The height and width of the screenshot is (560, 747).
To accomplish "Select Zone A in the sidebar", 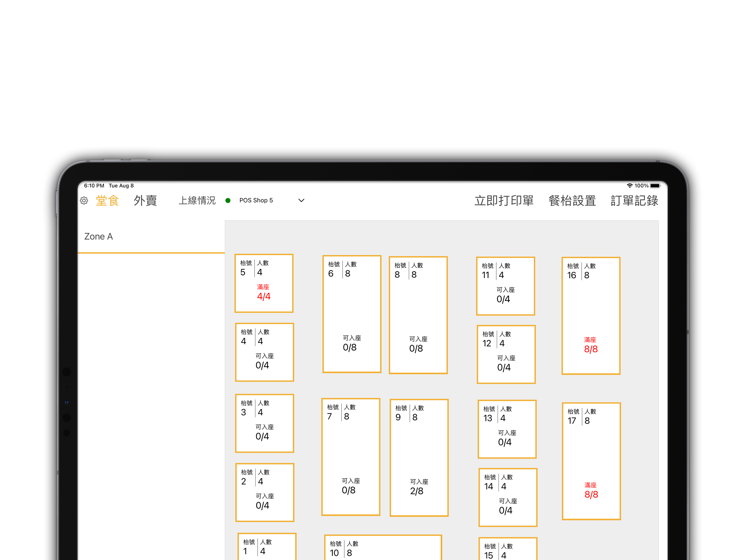I will point(99,237).
